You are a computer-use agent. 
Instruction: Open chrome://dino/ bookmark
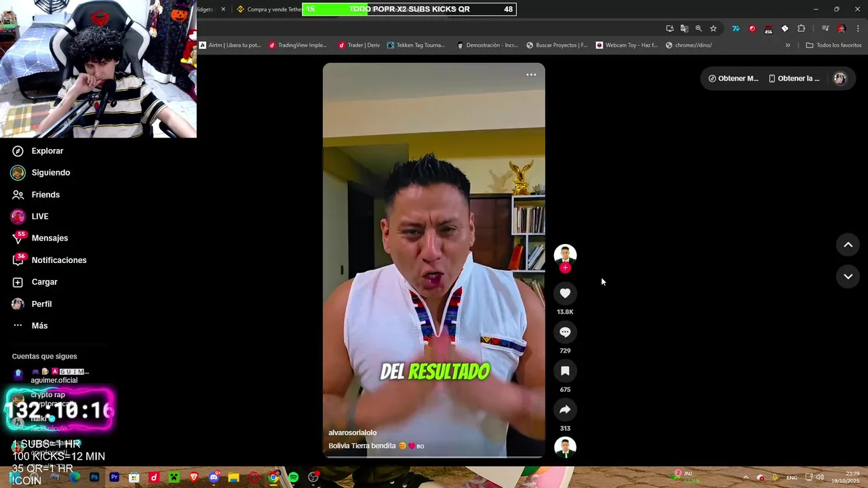click(689, 45)
